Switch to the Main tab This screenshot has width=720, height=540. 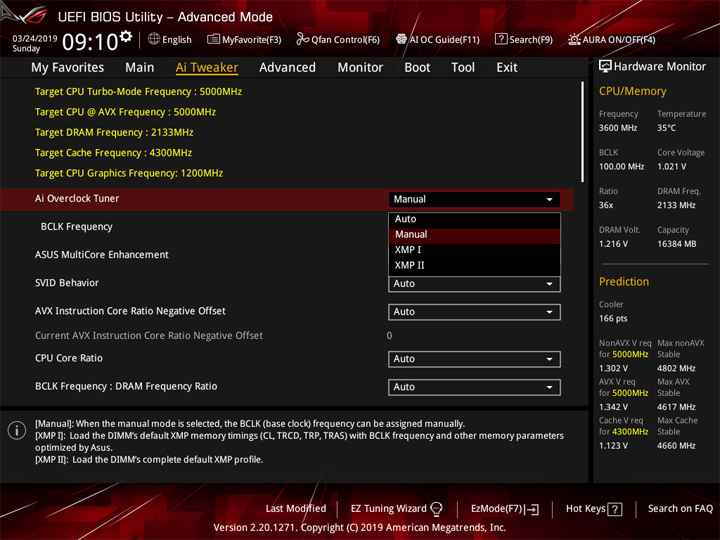tap(140, 68)
